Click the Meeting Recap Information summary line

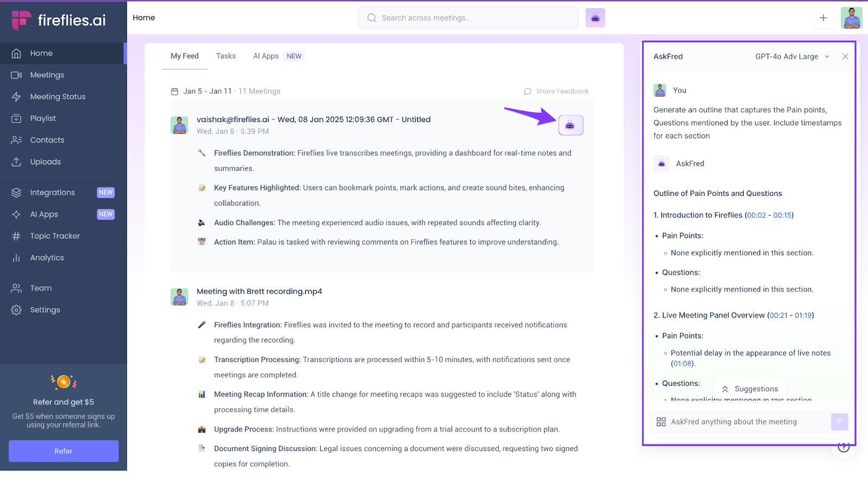pyautogui.click(x=387, y=402)
